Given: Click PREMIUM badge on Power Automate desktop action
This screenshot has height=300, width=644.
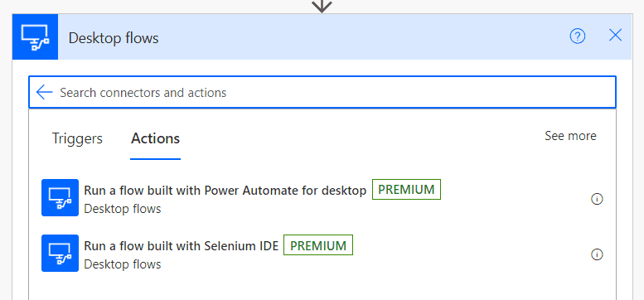Looking at the screenshot, I should (x=406, y=190).
